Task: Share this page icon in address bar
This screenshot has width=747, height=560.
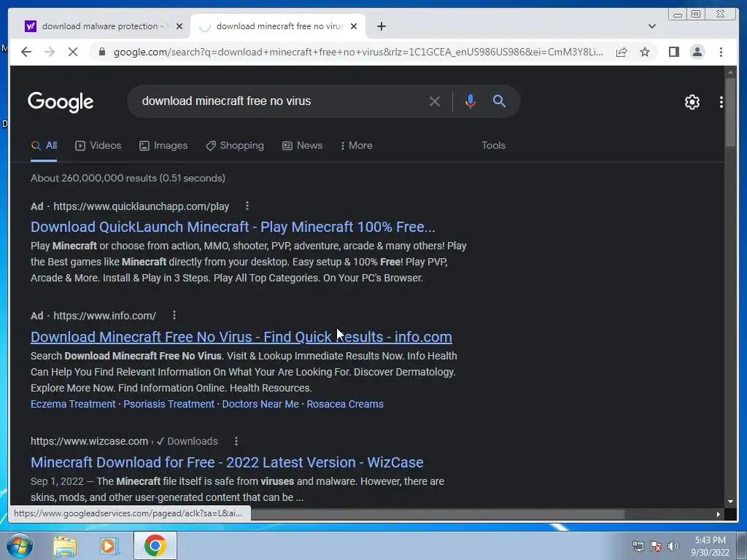Action: (622, 52)
